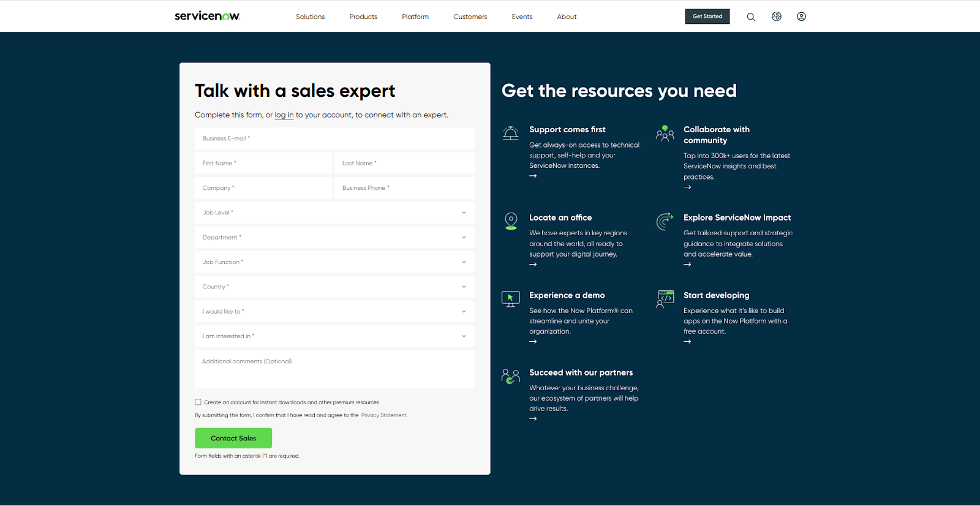The height and width of the screenshot is (506, 980).
Task: Submit form with Contact Sales button
Action: 233,438
